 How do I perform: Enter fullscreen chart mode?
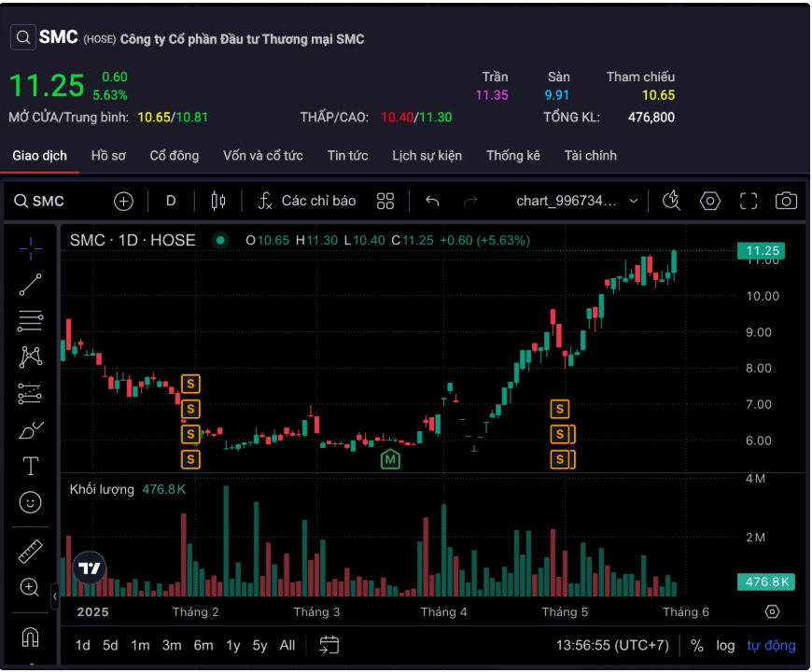pyautogui.click(x=749, y=201)
